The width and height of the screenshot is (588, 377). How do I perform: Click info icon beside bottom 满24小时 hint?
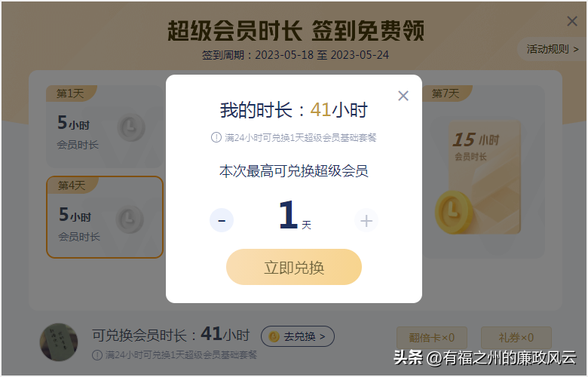pos(97,355)
